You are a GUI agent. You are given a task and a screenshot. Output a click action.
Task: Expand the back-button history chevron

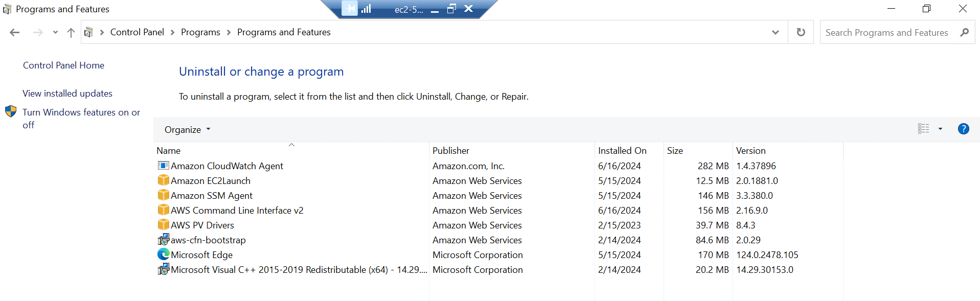pyautogui.click(x=55, y=32)
